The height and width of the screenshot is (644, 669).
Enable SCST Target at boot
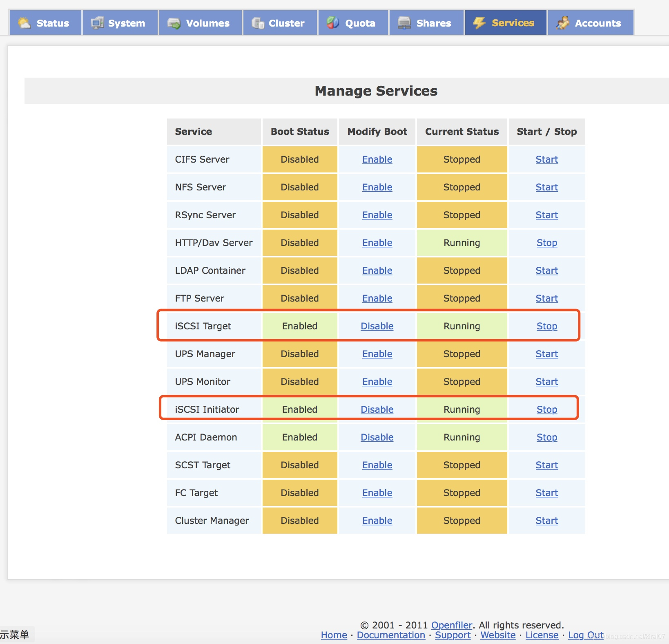(377, 465)
